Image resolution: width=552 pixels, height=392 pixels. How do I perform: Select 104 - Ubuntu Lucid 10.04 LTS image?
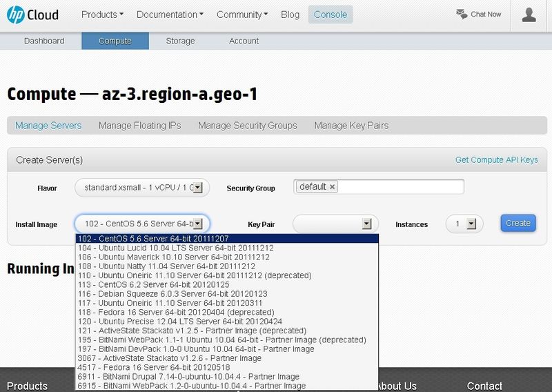pyautogui.click(x=227, y=248)
